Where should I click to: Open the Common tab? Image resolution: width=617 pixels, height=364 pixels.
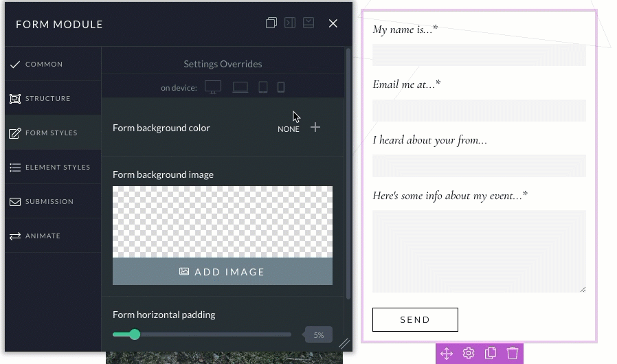pos(53,64)
